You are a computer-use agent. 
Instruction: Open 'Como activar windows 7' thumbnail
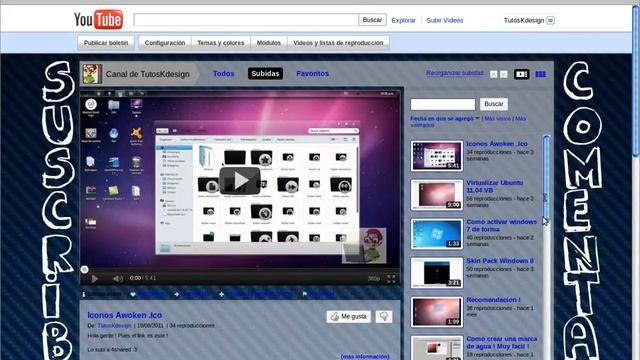click(437, 234)
